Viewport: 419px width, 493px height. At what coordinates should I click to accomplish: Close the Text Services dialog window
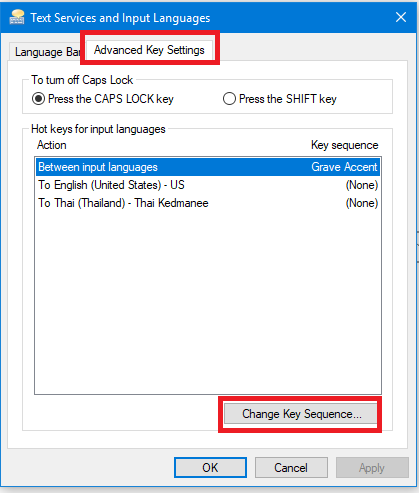coord(401,17)
